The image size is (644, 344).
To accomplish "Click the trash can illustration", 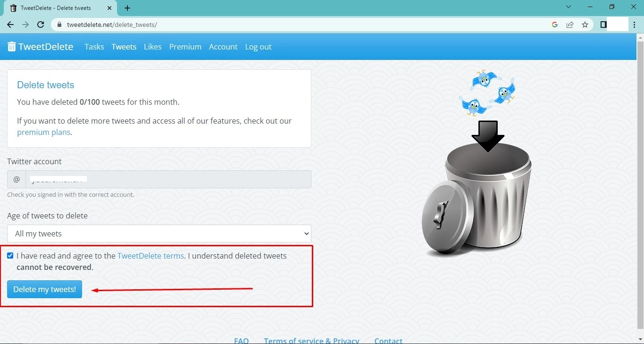I will (x=477, y=201).
